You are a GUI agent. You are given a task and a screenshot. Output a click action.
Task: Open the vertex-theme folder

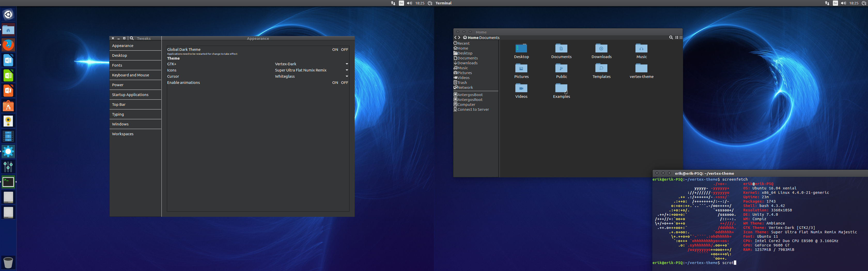(x=641, y=68)
